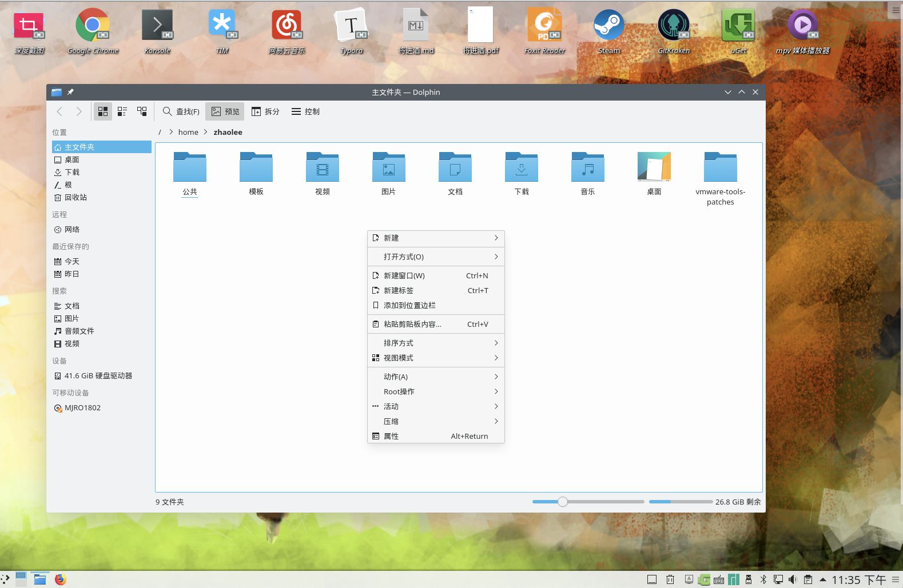Pin the Dolphin window on all desktops
Screen dimensions: 903x588
(70, 92)
